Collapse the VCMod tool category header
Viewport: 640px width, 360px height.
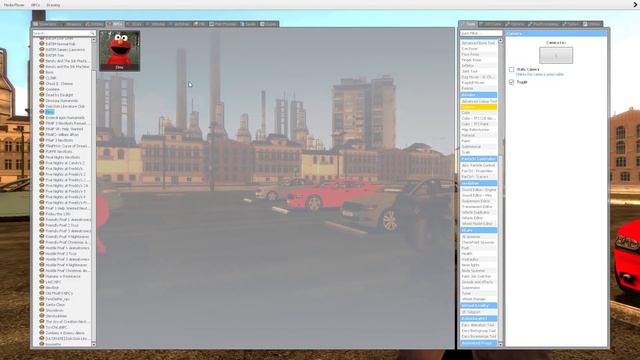tap(479, 230)
